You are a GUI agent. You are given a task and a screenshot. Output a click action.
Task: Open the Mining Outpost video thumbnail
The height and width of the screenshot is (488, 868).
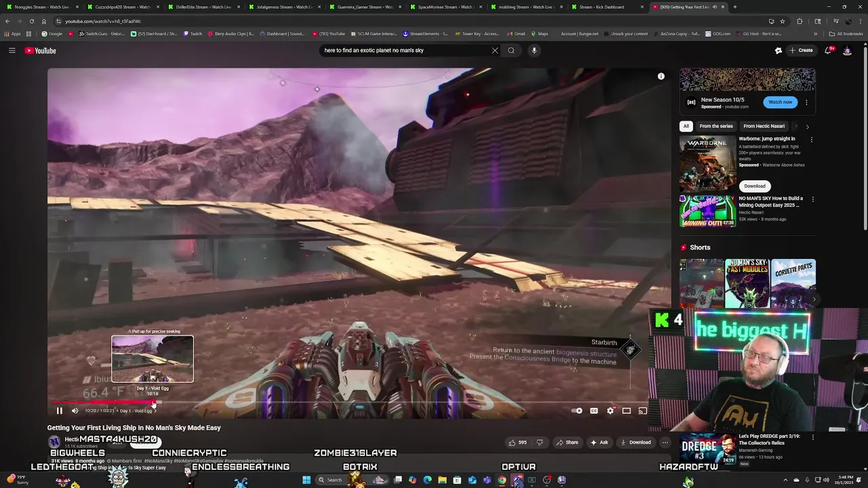tap(708, 211)
